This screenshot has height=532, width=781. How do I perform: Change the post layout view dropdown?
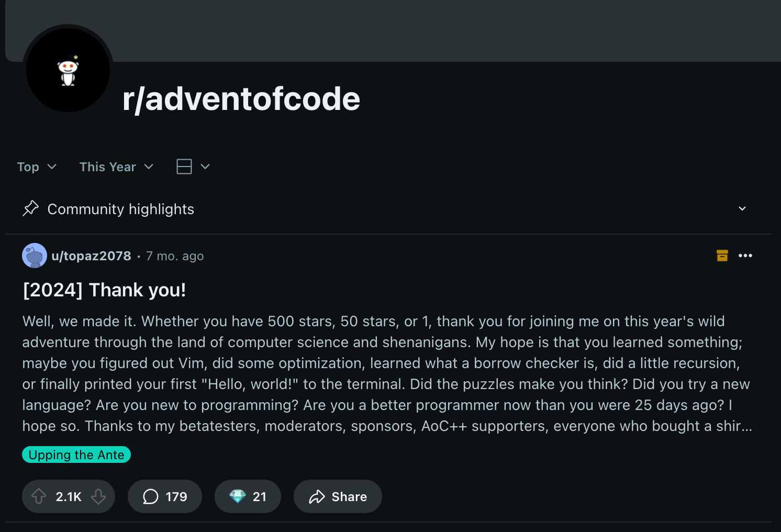coord(193,167)
